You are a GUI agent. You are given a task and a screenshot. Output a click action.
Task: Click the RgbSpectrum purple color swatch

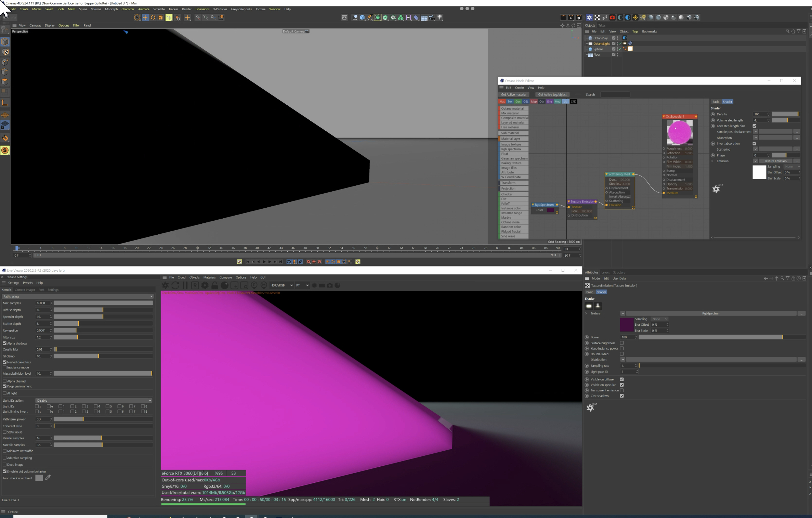click(x=550, y=210)
